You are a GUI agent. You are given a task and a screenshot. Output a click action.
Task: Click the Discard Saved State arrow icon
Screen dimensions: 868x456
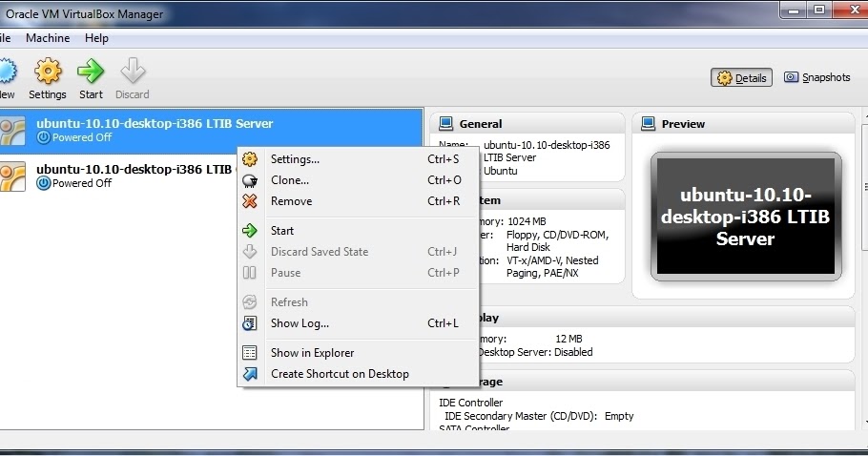[x=250, y=252]
